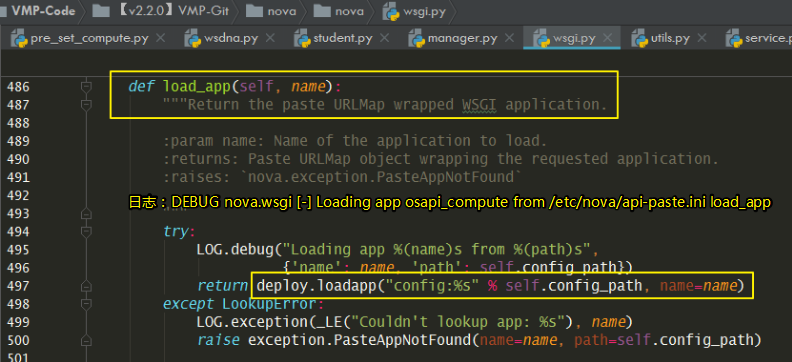Collapse the try block at line 494
The image size is (792, 362).
pos(86,232)
